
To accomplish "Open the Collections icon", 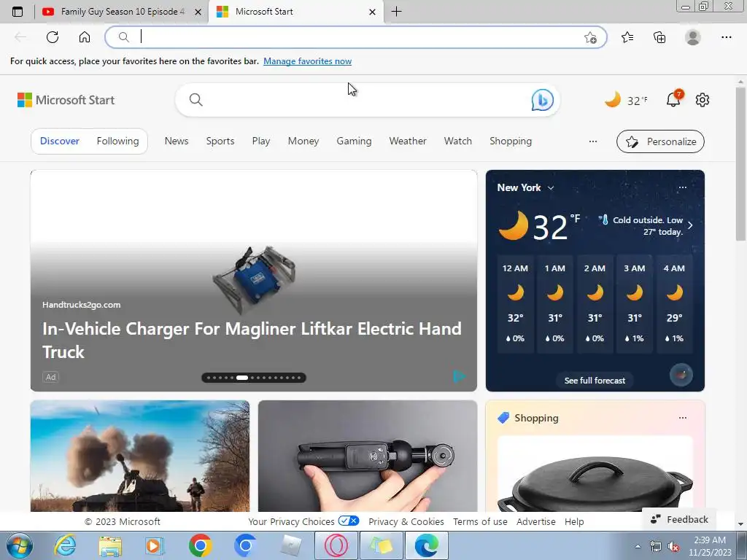I will click(659, 37).
